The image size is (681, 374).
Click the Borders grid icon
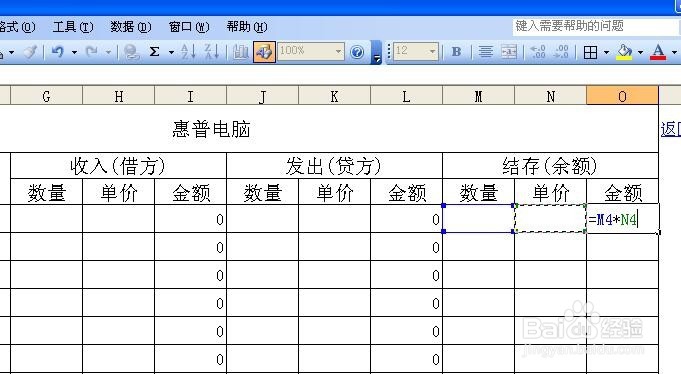point(590,52)
